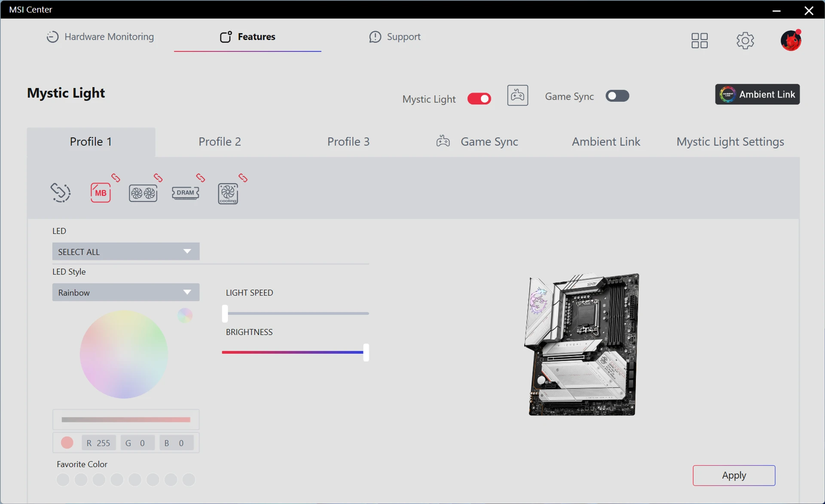This screenshot has width=825, height=504.
Task: Go to Hardware Monitoring section
Action: tap(100, 37)
